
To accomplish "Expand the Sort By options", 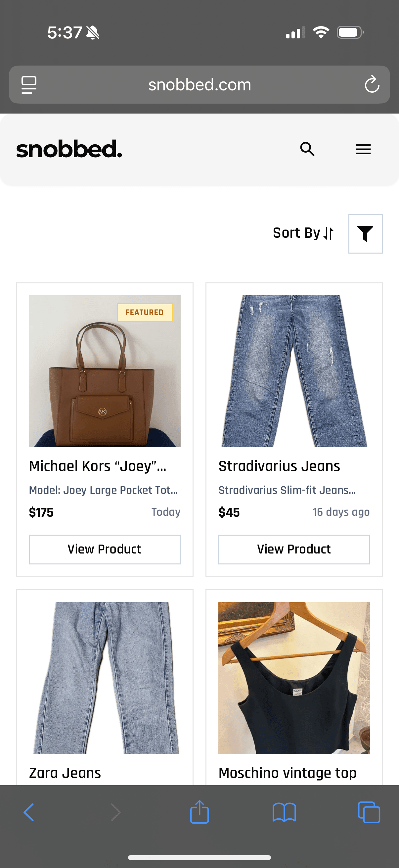I will pos(303,233).
